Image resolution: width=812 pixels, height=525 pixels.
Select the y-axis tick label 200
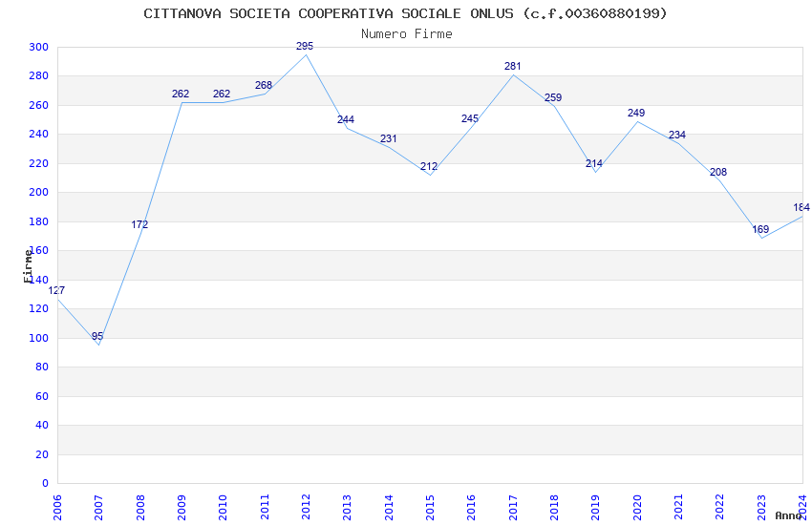tap(39, 193)
